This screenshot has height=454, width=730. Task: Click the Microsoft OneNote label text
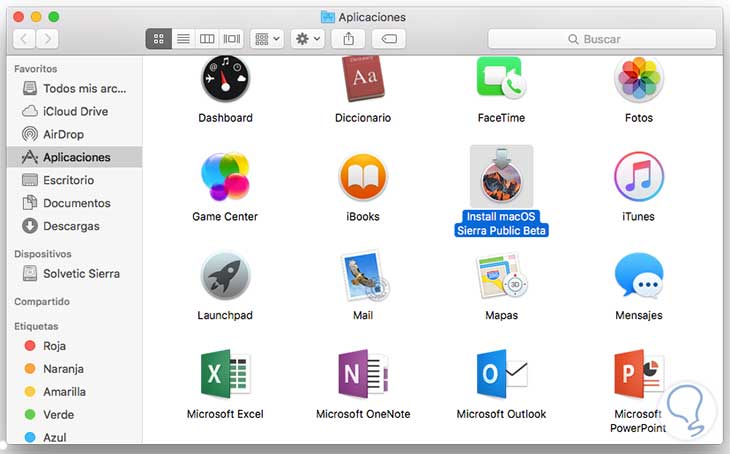[363, 414]
